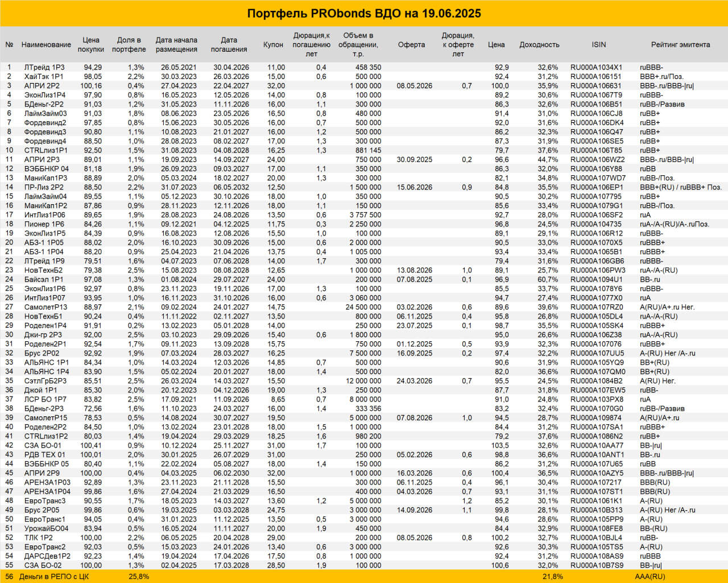Click the coupon value '8,65'
728x583 pixels.
(276, 399)
